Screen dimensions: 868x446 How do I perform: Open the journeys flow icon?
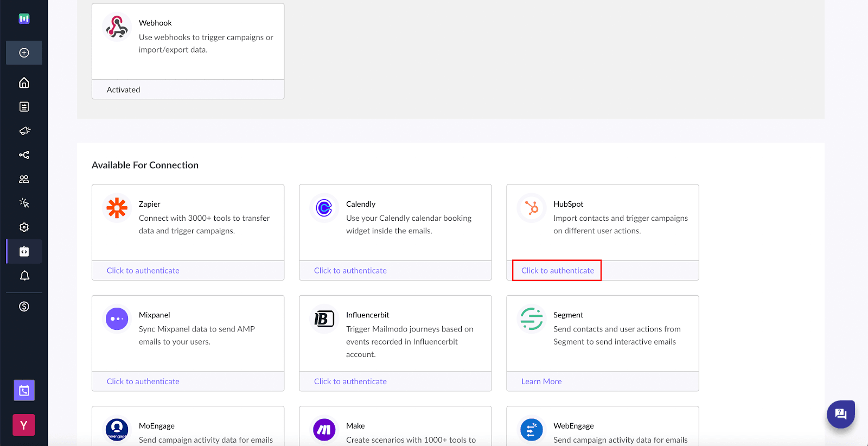pos(24,155)
